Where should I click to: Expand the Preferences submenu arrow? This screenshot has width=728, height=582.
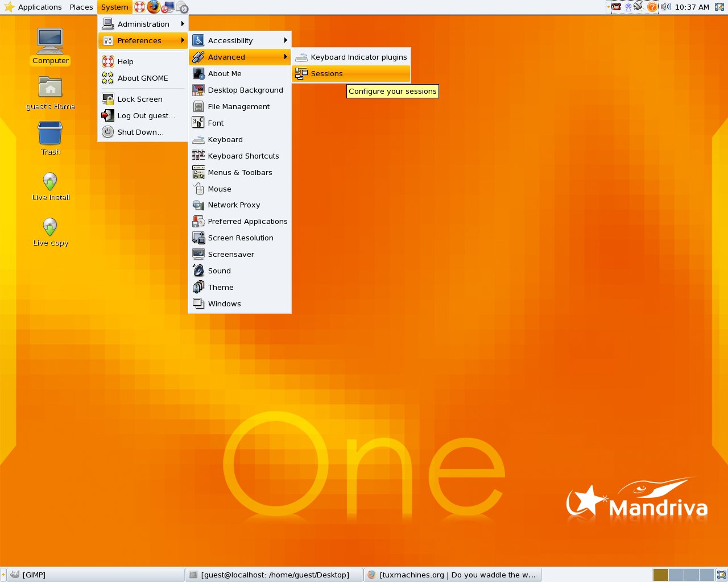pos(183,40)
